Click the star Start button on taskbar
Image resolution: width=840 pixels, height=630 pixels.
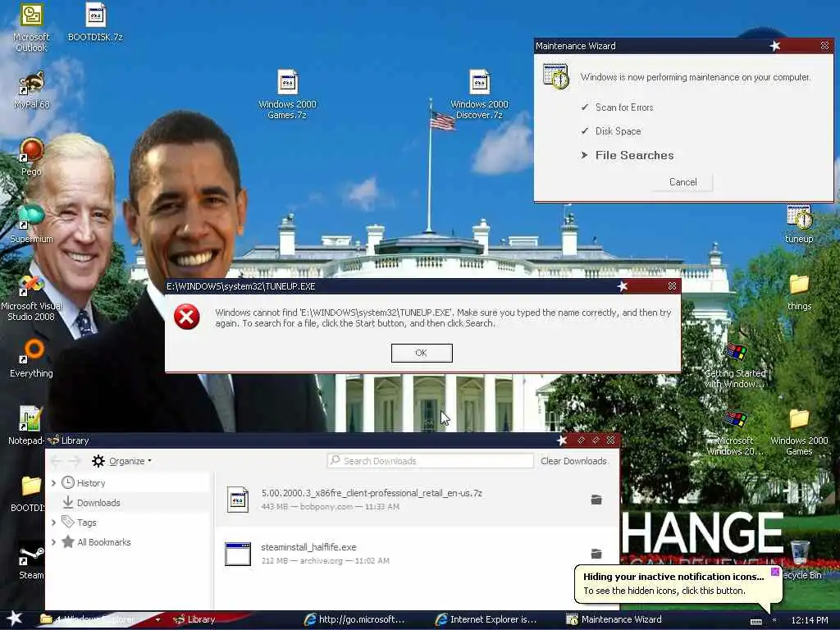coord(15,619)
